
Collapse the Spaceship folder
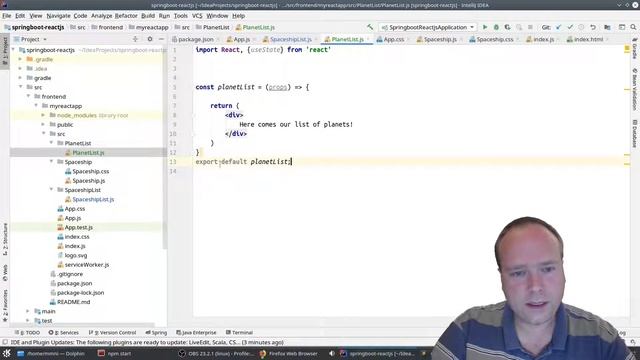point(51,162)
